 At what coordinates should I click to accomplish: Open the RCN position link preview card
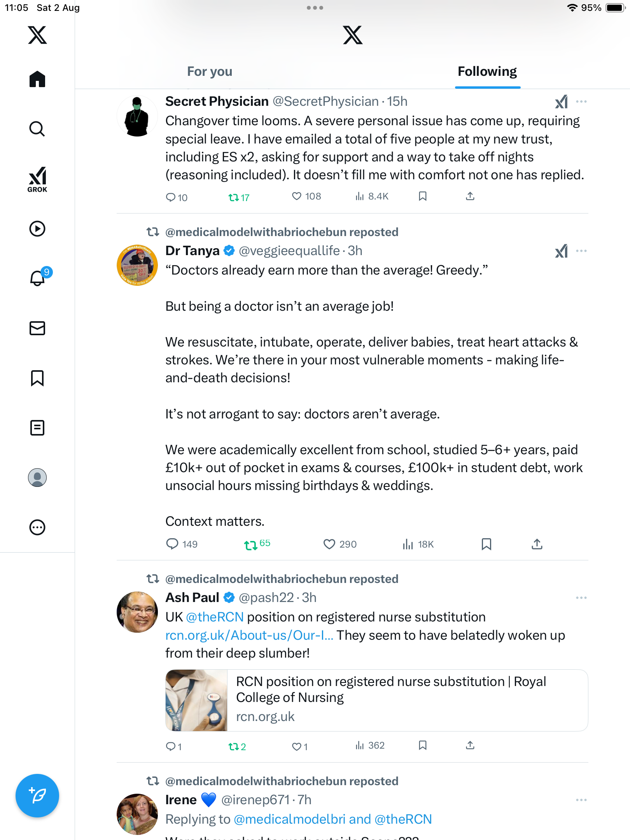(376, 700)
